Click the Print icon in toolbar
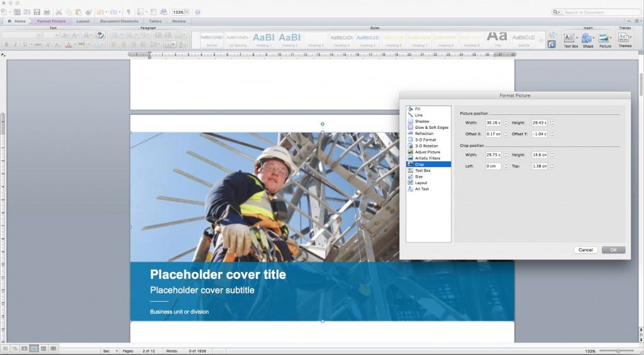644x355 pixels. coord(47,13)
